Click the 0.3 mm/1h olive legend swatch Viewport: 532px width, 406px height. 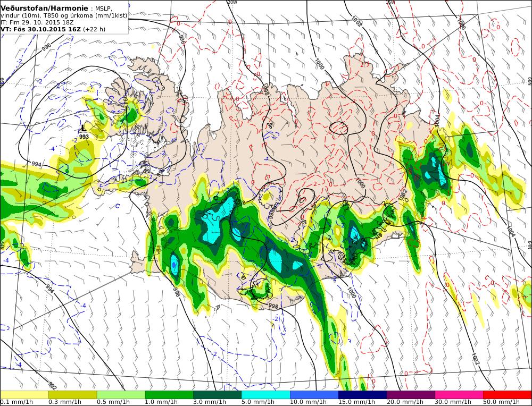pos(72,394)
